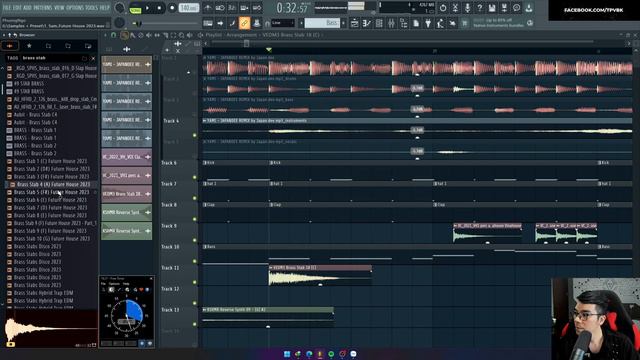Open the ADD menu
640x360 pixels.
(27, 7)
